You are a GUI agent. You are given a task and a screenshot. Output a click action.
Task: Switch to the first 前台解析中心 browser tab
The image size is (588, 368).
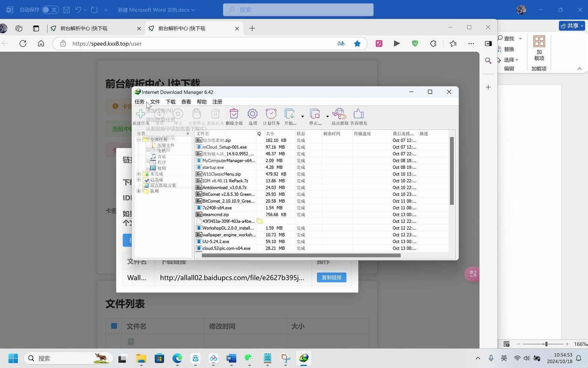[x=95, y=28]
